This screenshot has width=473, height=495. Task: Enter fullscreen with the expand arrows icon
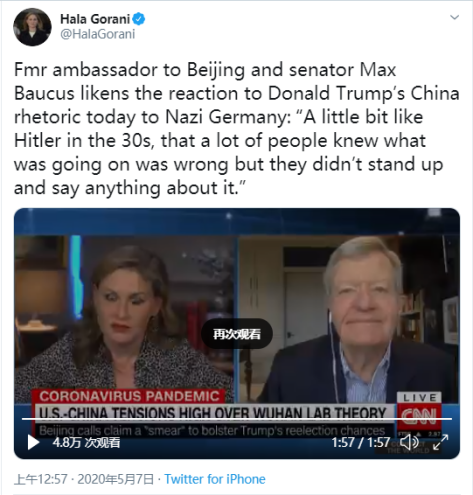[x=440, y=442]
